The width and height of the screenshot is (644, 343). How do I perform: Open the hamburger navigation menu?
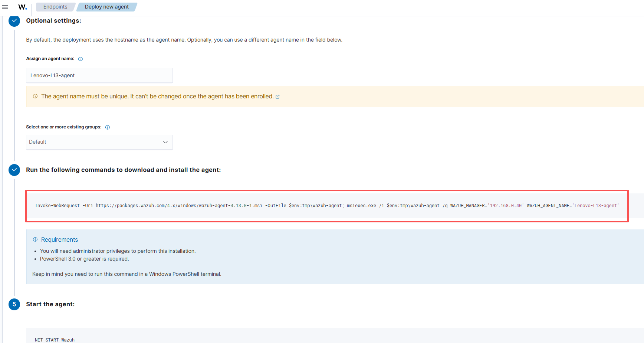click(x=5, y=7)
